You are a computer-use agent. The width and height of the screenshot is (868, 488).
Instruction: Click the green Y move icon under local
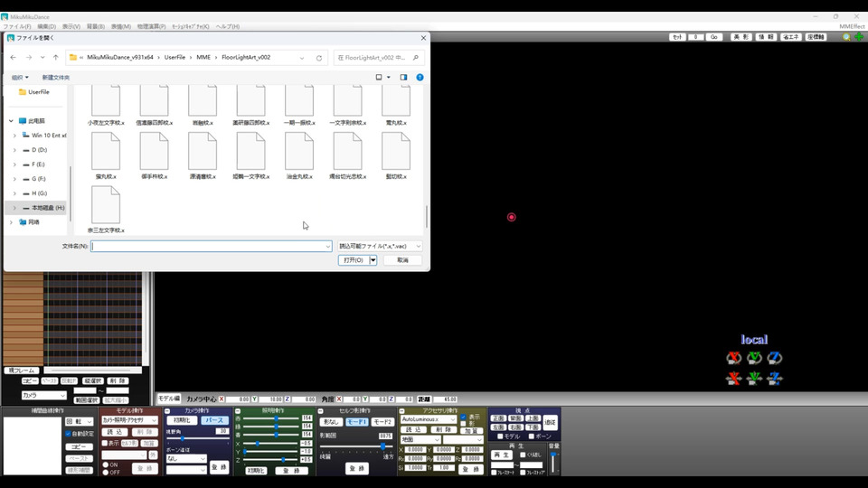coord(754,379)
